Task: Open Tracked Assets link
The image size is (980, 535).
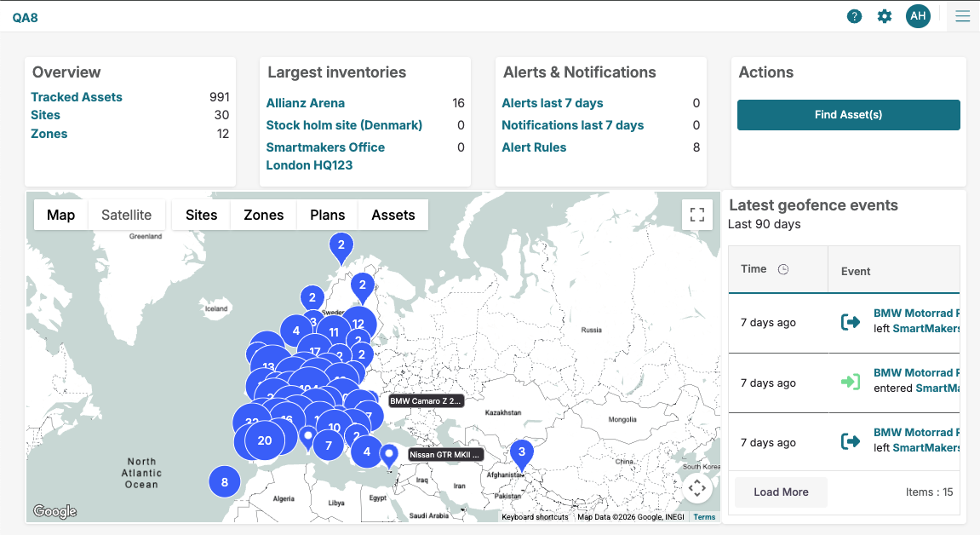Action: (x=77, y=97)
